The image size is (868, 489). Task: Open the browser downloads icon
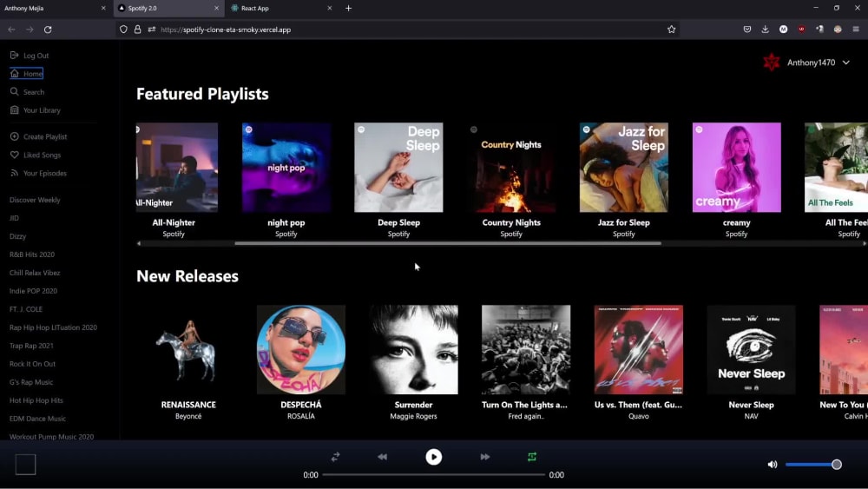pyautogui.click(x=765, y=30)
